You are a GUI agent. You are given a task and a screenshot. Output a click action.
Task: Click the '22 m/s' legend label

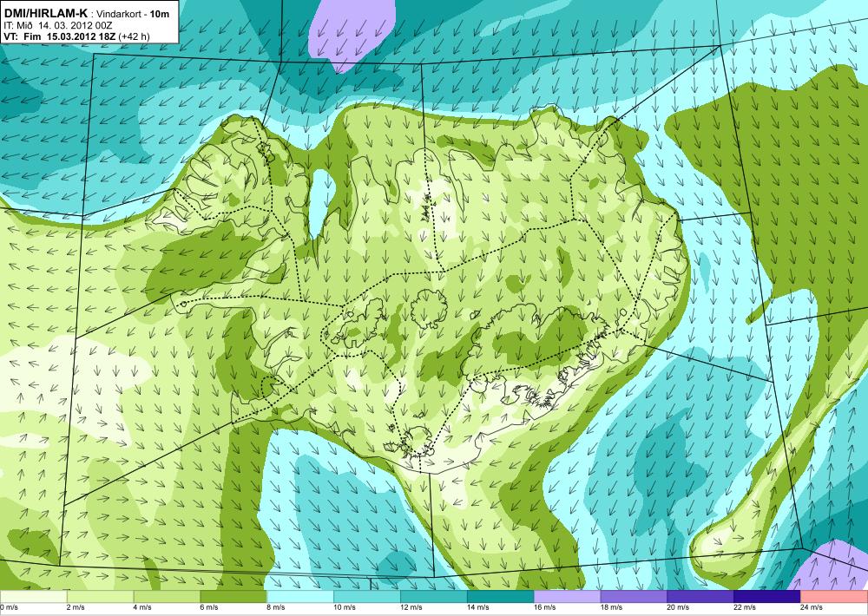click(745, 607)
